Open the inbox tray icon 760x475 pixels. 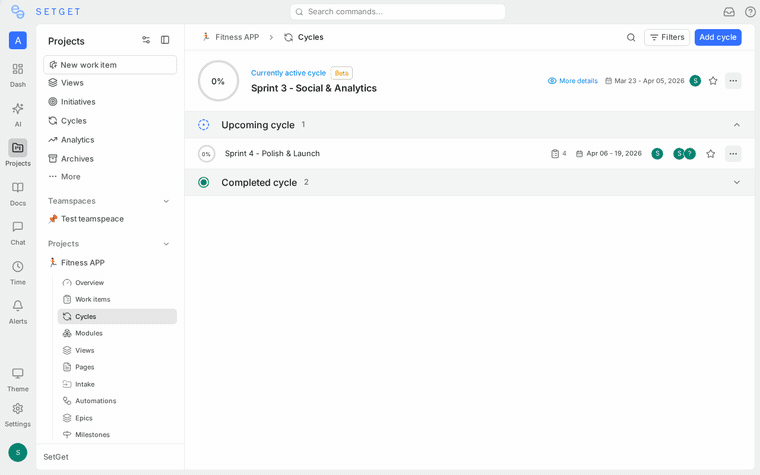729,12
